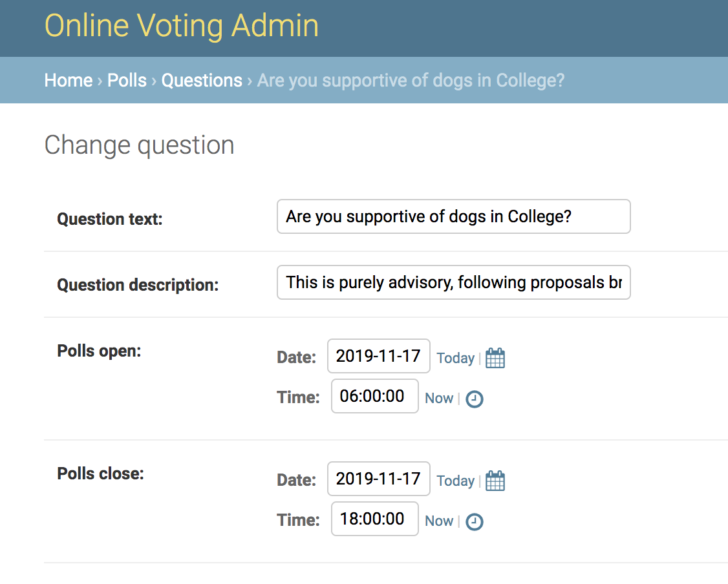Click the Online Voting Admin site title

[182, 26]
